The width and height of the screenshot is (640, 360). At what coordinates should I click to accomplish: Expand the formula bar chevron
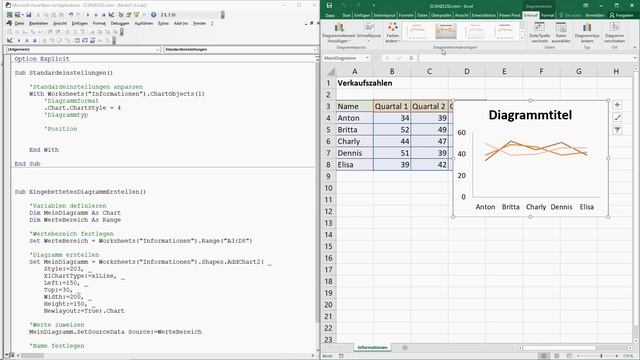(635, 58)
